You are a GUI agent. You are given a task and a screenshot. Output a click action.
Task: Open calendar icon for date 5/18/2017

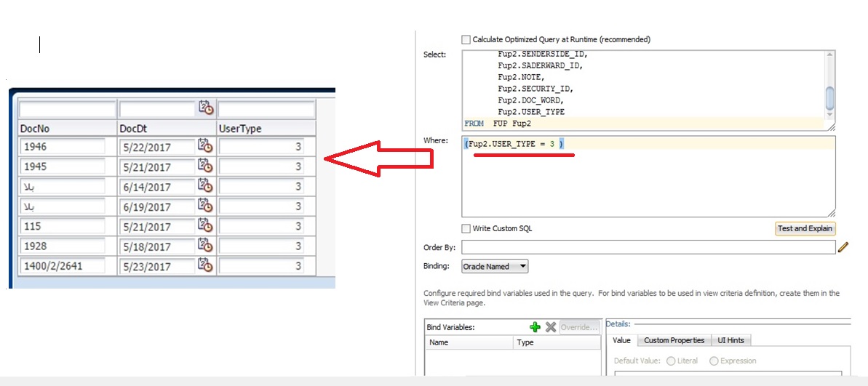205,246
